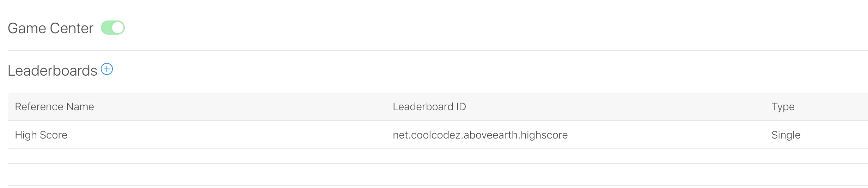Select the net.coolcodez.aboveearth.highscore ID text
Viewport: 868px width, 188px height.
tap(480, 135)
